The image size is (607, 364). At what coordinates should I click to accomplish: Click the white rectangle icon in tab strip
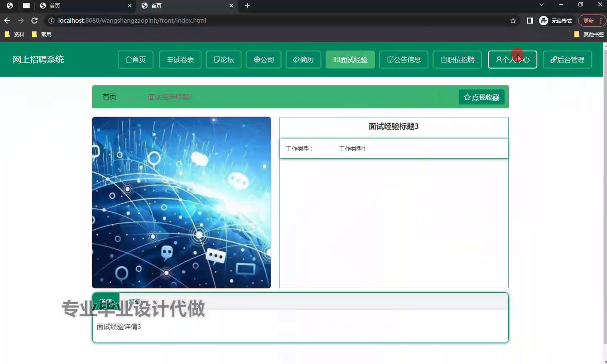[26, 5]
